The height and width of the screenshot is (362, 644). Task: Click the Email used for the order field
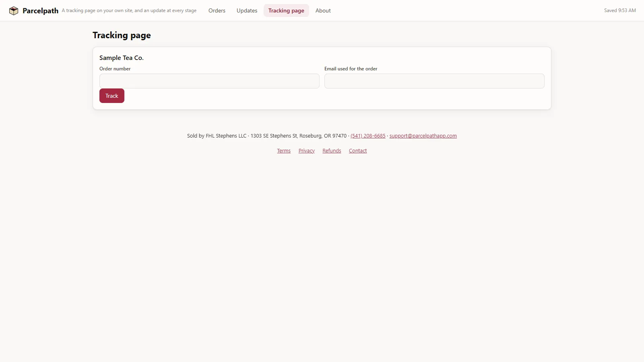(x=434, y=81)
